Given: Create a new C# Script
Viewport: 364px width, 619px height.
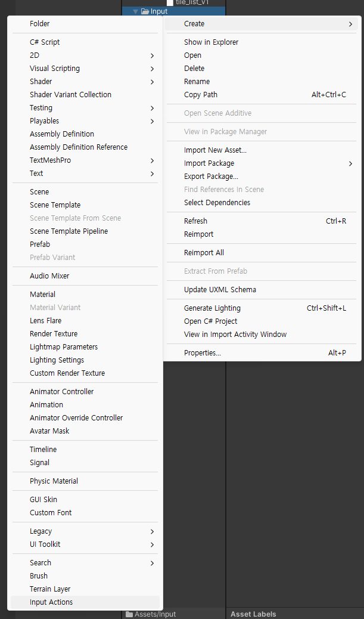Looking at the screenshot, I should 85,42.
